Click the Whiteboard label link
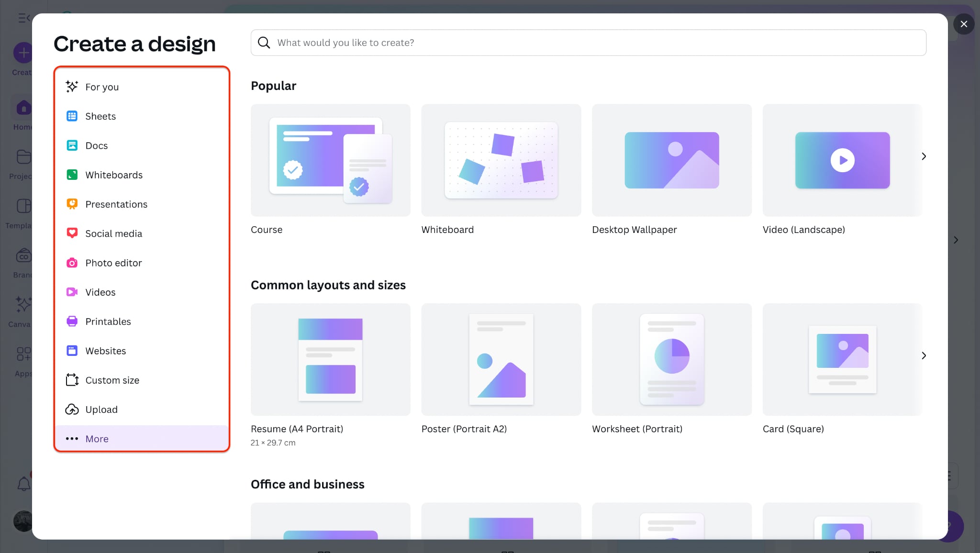 click(447, 230)
